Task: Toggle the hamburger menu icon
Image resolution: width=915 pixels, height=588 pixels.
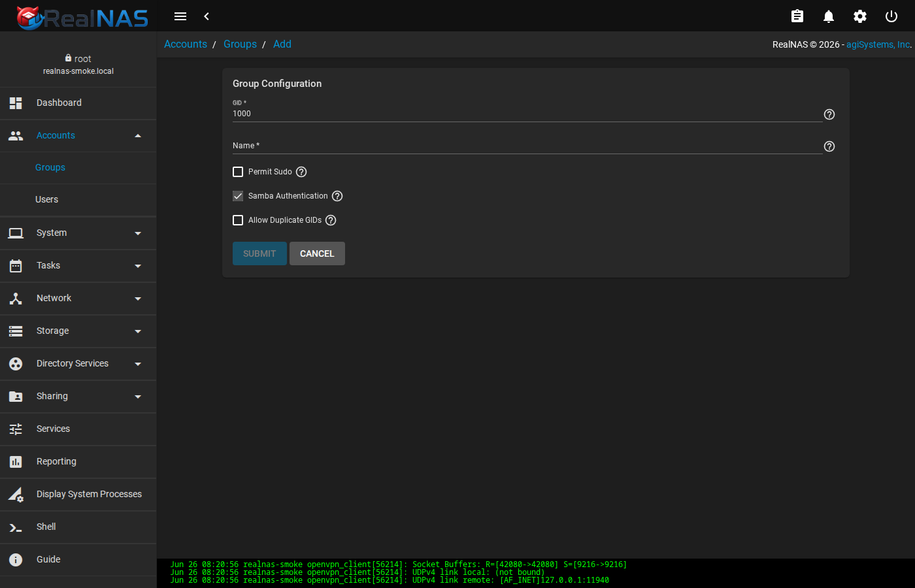Action: (180, 16)
